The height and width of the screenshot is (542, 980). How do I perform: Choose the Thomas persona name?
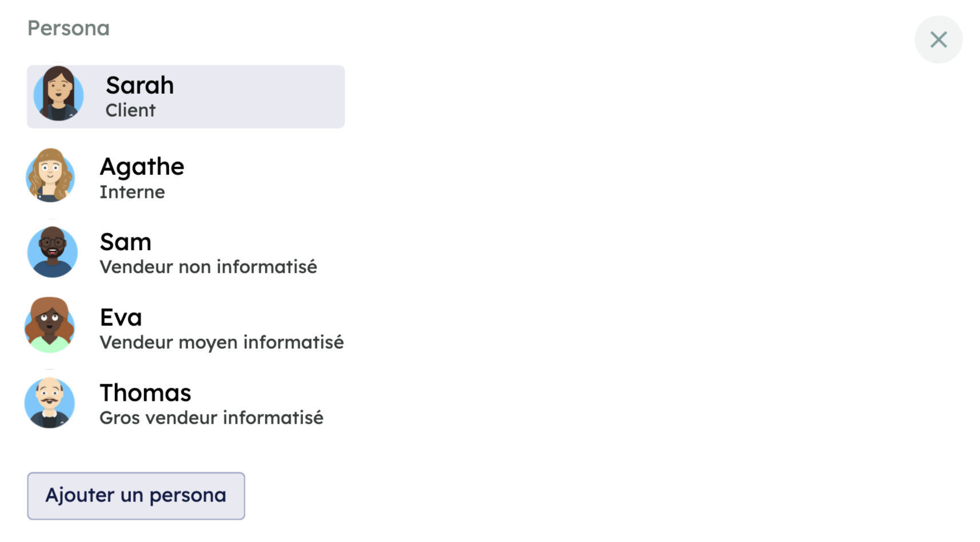[145, 393]
